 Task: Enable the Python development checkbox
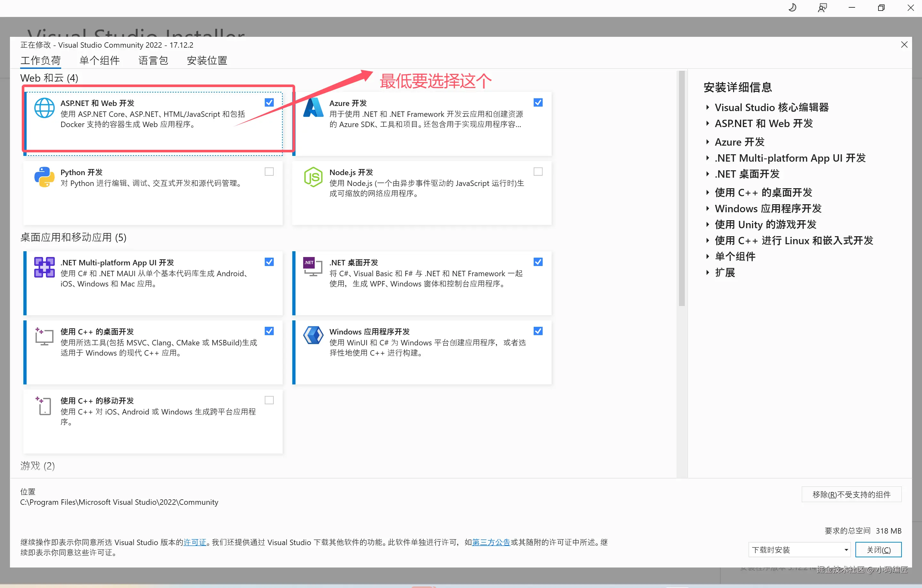269,172
